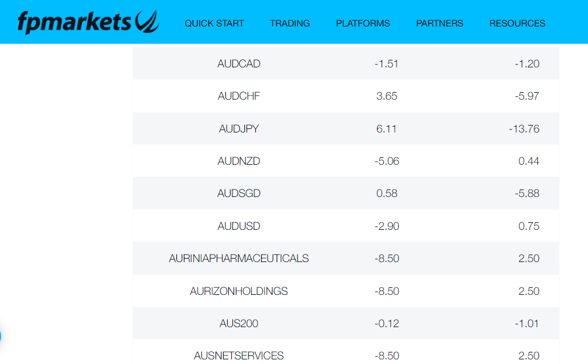
Task: Click the AUSNETSERVICES symbol
Action: pyautogui.click(x=239, y=356)
